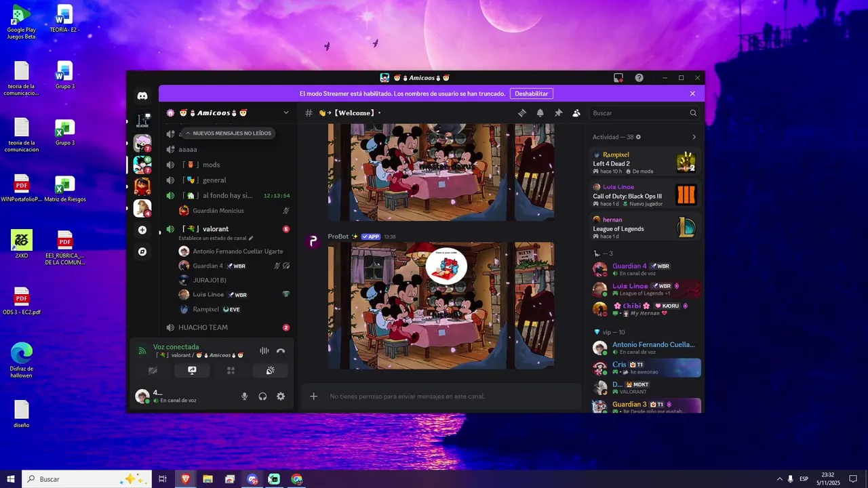The height and width of the screenshot is (488, 868).
Task: Click the Deshabilitar streamer mode button
Action: [x=531, y=94]
